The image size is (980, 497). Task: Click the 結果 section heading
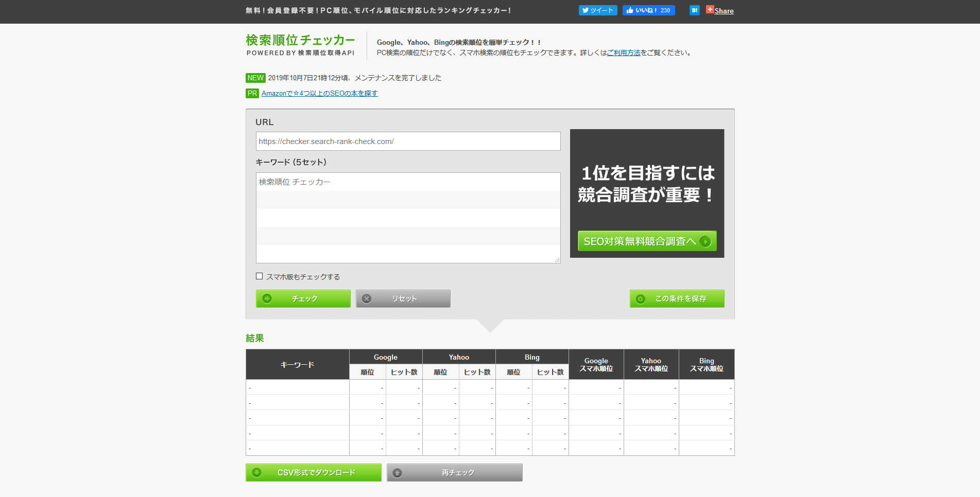pos(255,338)
